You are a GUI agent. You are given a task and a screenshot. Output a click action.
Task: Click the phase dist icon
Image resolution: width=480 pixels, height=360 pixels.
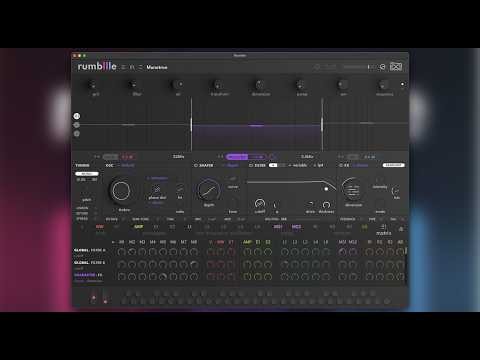tap(156, 189)
